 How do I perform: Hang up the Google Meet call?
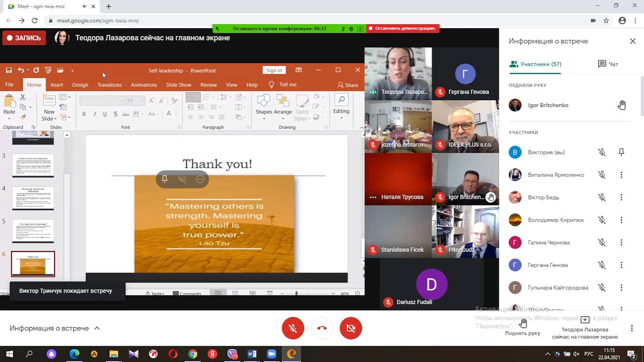[x=322, y=328]
